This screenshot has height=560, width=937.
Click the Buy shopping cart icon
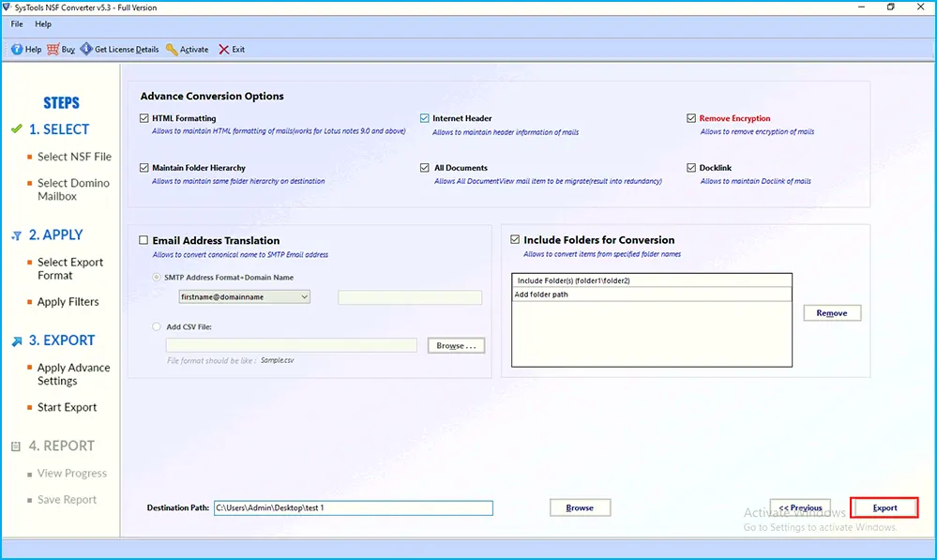click(x=53, y=49)
